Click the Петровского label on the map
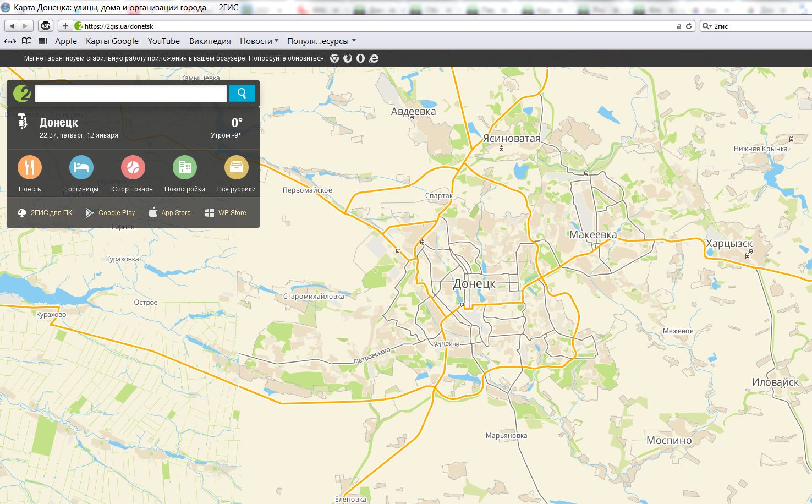This screenshot has width=812, height=504. 372,356
